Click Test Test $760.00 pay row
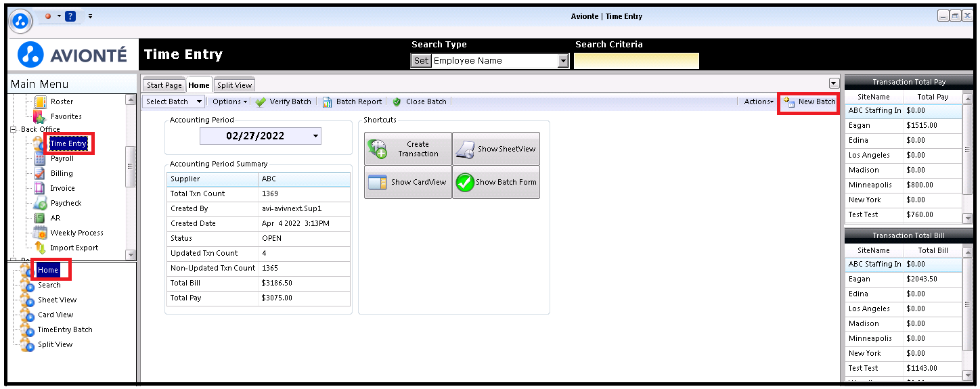980x389 pixels. 904,214
